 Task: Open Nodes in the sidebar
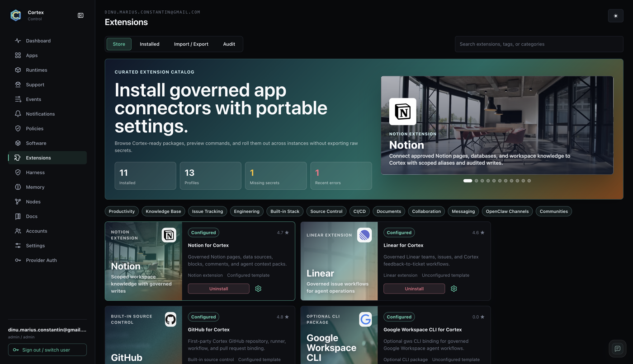pyautogui.click(x=47, y=201)
